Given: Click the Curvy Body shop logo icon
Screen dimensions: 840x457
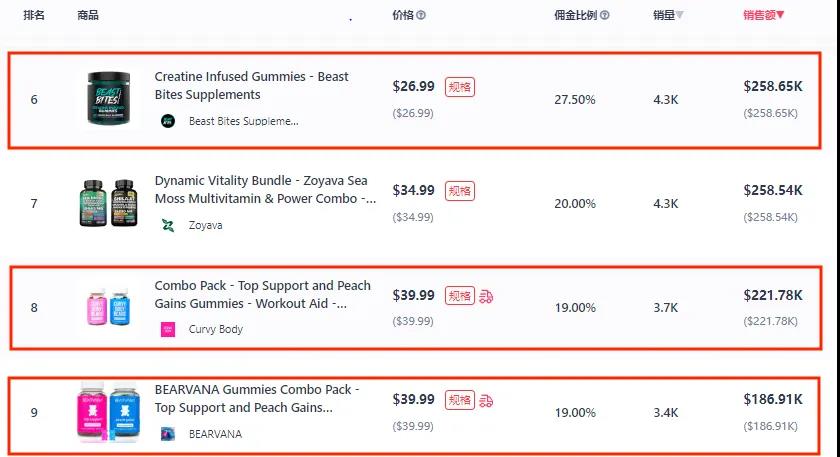Looking at the screenshot, I should [x=168, y=329].
